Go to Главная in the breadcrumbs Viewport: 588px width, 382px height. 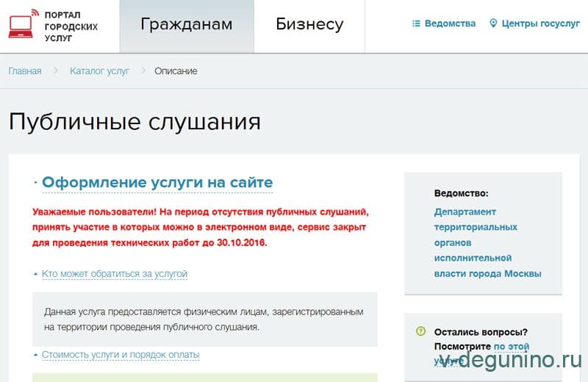(25, 71)
